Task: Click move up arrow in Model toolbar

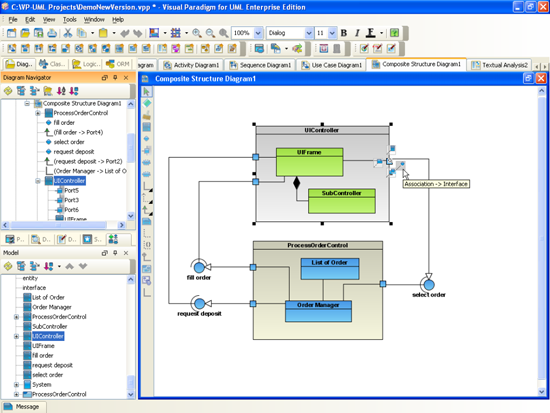Action: click(69, 266)
